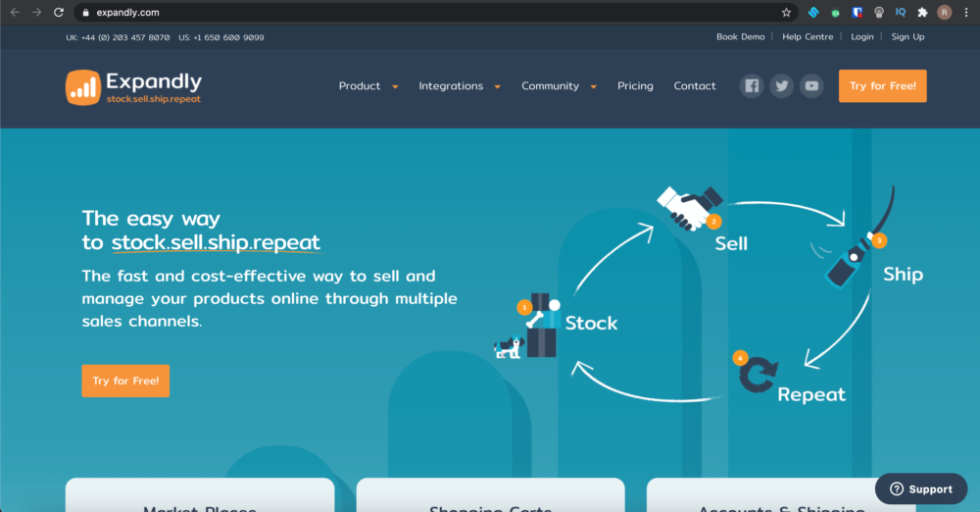Click the IQ extension icon
The height and width of the screenshot is (512, 980).
point(901,12)
